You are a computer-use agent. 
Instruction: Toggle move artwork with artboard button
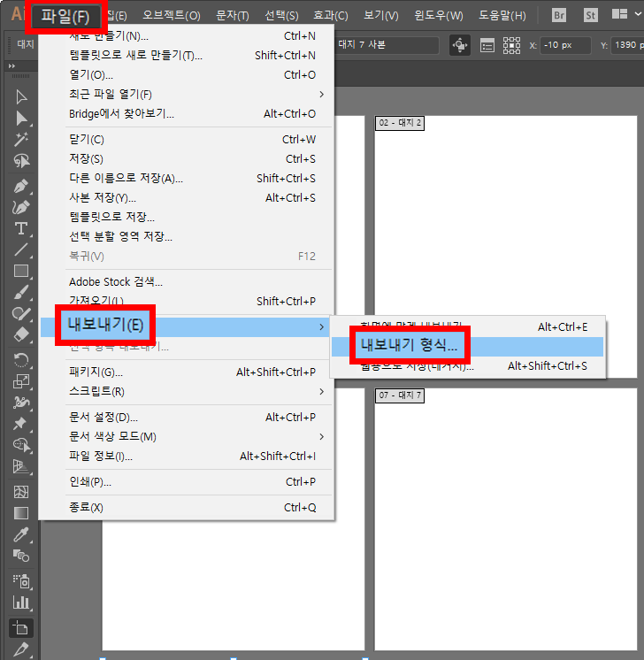[x=460, y=45]
